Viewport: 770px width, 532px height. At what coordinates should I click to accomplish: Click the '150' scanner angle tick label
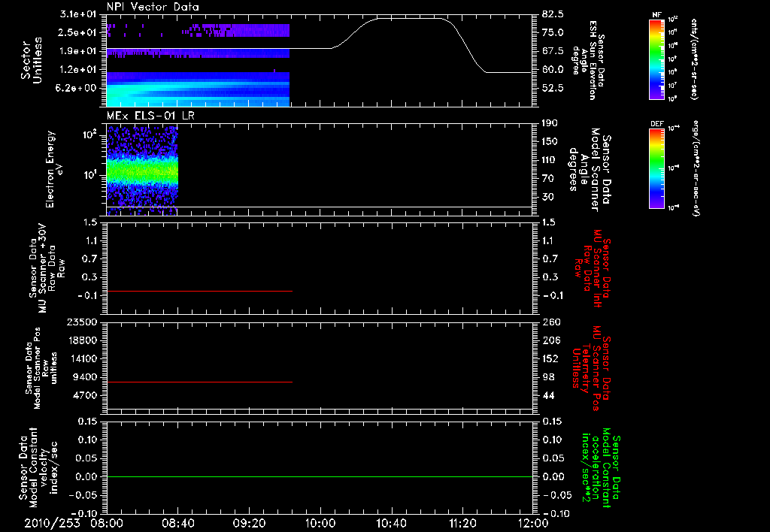tap(550, 141)
